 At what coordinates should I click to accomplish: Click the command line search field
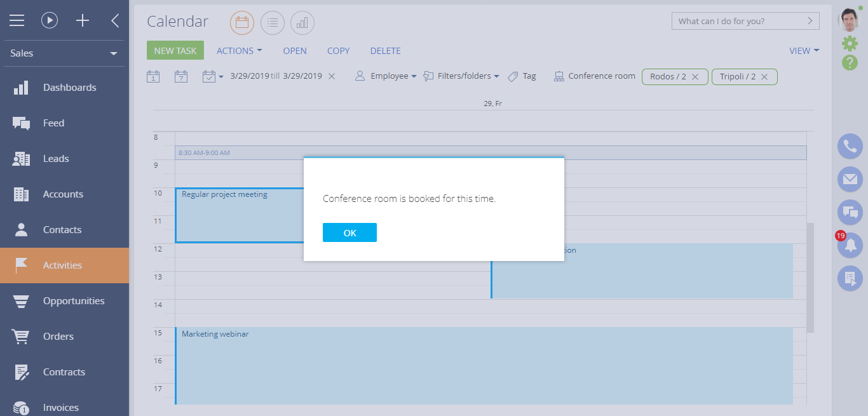[x=738, y=21]
